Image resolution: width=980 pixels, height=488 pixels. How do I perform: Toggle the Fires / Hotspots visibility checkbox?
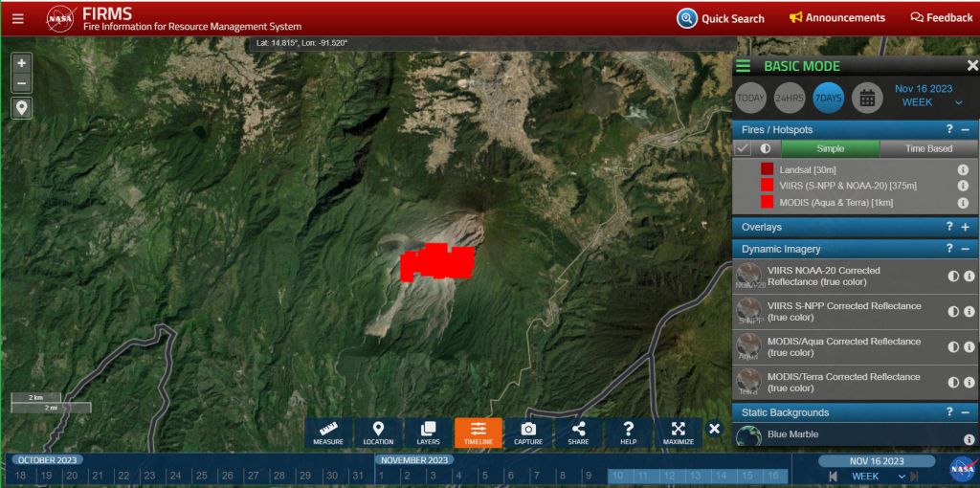[x=743, y=148]
